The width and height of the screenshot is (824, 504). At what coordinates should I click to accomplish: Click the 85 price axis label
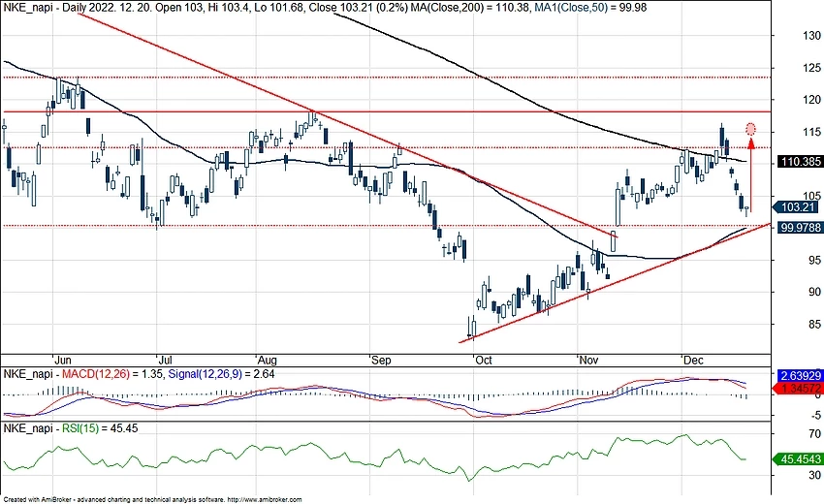pos(814,325)
